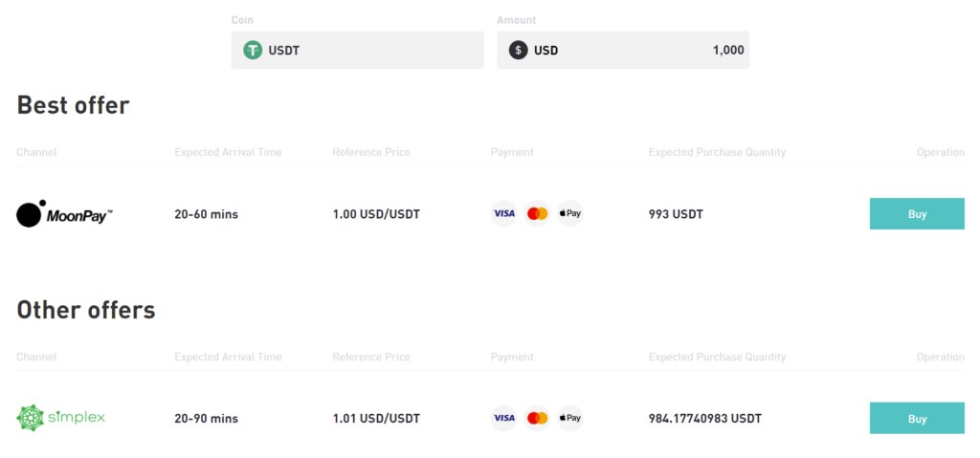This screenshot has height=458, width=980.
Task: Click the Tether USDT coin icon
Action: tap(253, 50)
